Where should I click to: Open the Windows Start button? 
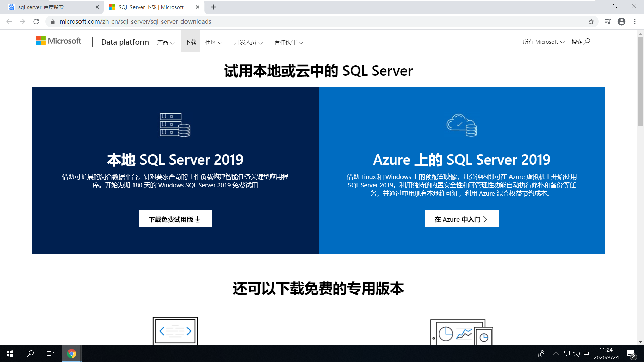pos(10,354)
